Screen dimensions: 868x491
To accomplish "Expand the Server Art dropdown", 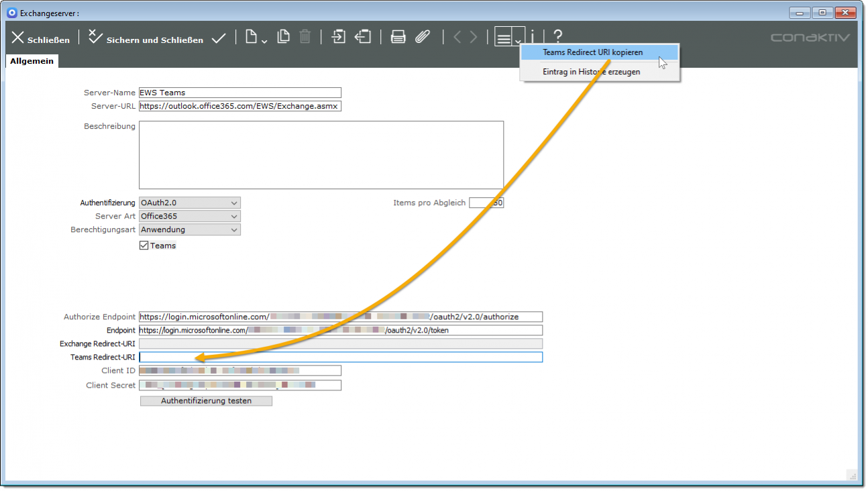I will pos(189,216).
